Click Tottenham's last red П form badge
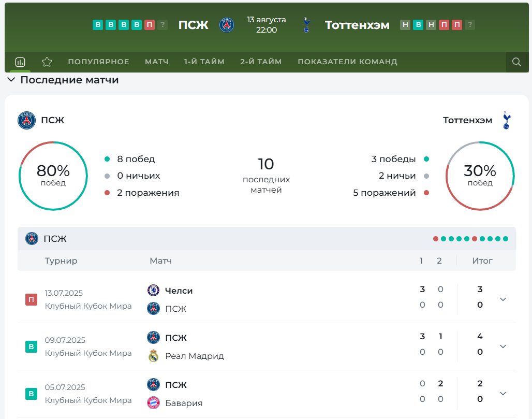Screen dimensions: 532x419 456,25
